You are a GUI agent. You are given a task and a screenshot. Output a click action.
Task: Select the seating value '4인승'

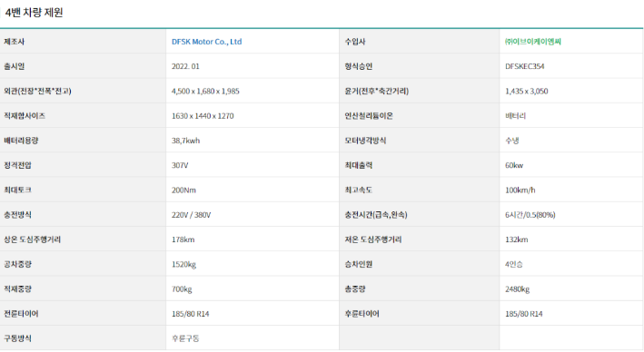[514, 264]
